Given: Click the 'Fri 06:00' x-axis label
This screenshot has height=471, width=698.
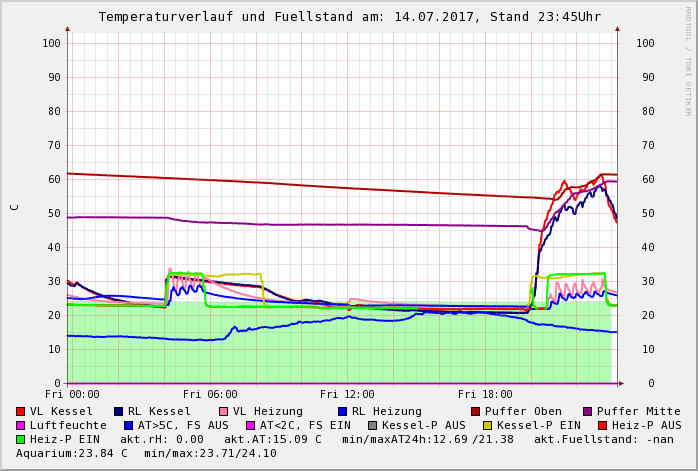Looking at the screenshot, I should point(210,395).
